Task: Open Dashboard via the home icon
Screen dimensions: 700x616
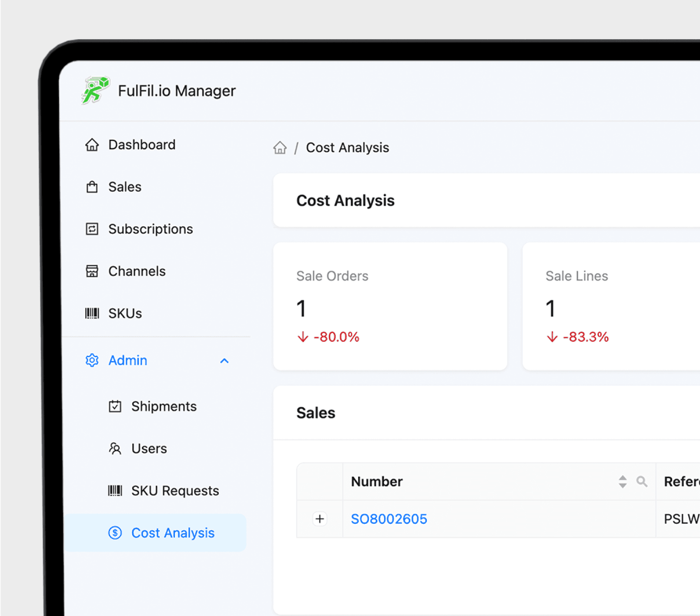Action: click(92, 144)
